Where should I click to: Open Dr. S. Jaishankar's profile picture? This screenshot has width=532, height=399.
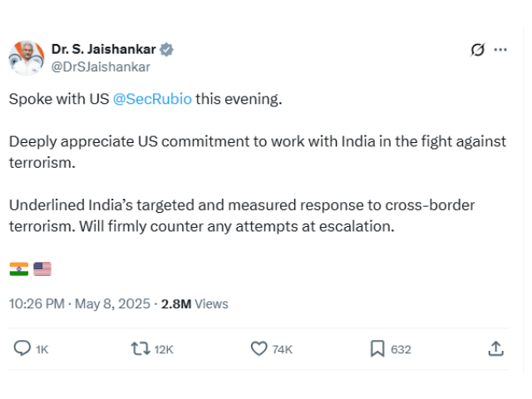[x=26, y=57]
